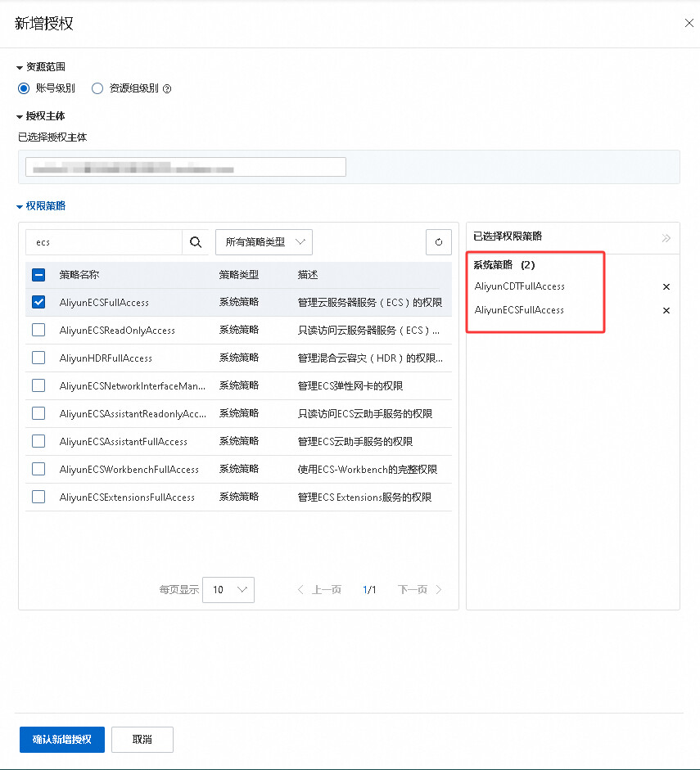Uncheck AliyunECSFullAccess policy checkbox
The image size is (700, 770).
tap(38, 302)
